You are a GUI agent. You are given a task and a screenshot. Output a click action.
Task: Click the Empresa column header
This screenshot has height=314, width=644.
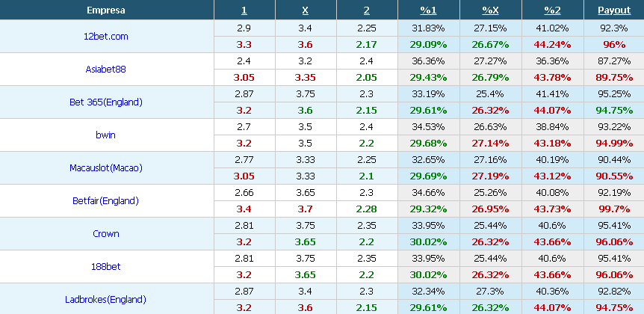[x=106, y=10]
